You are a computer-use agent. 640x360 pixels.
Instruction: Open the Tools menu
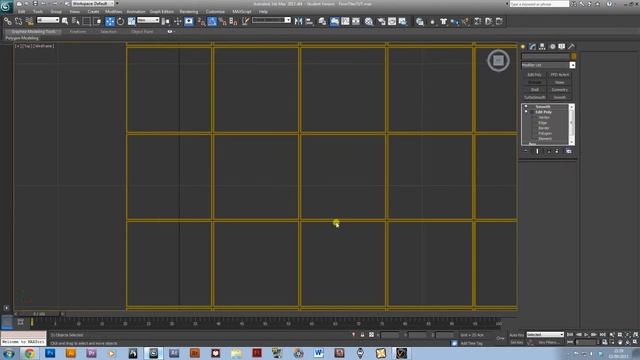tap(38, 12)
